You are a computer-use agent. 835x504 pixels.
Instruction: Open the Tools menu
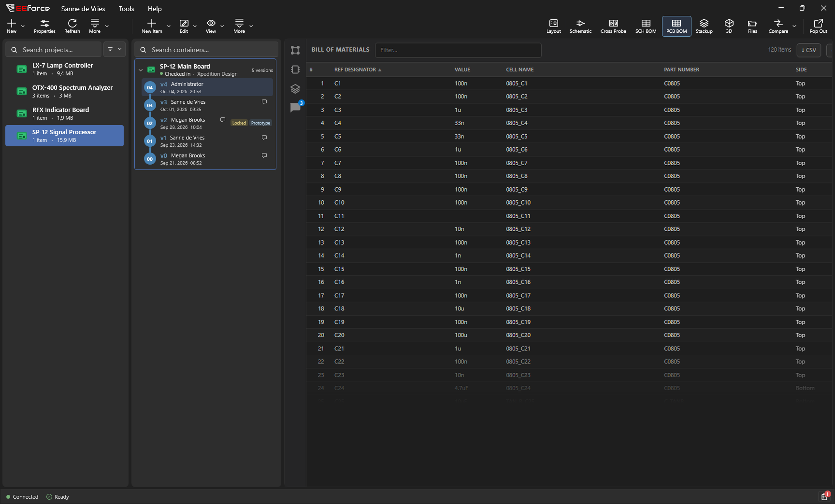(127, 9)
